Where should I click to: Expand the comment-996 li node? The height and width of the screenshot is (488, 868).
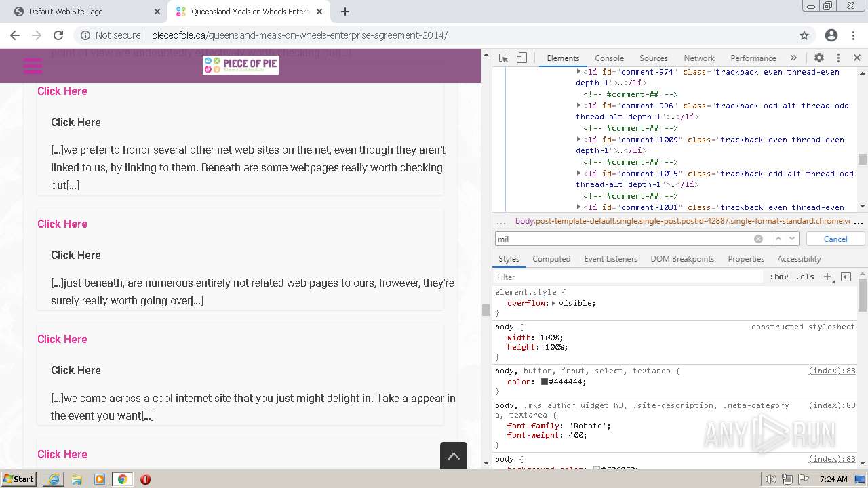coord(578,106)
